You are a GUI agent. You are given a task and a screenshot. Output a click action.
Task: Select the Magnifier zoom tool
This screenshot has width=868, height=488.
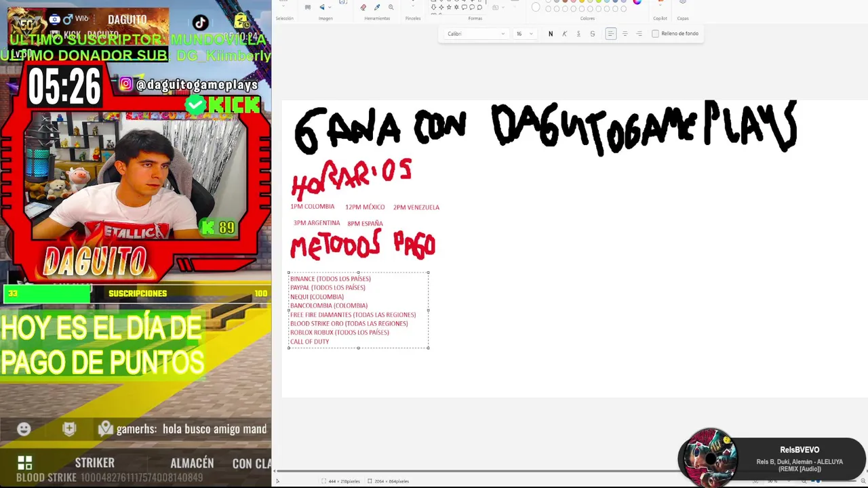coord(391,7)
